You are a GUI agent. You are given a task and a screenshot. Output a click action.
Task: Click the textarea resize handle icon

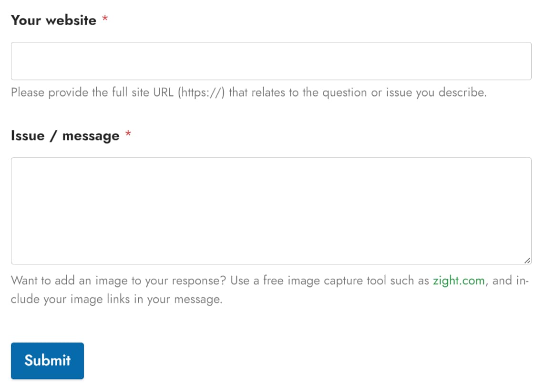(x=527, y=260)
